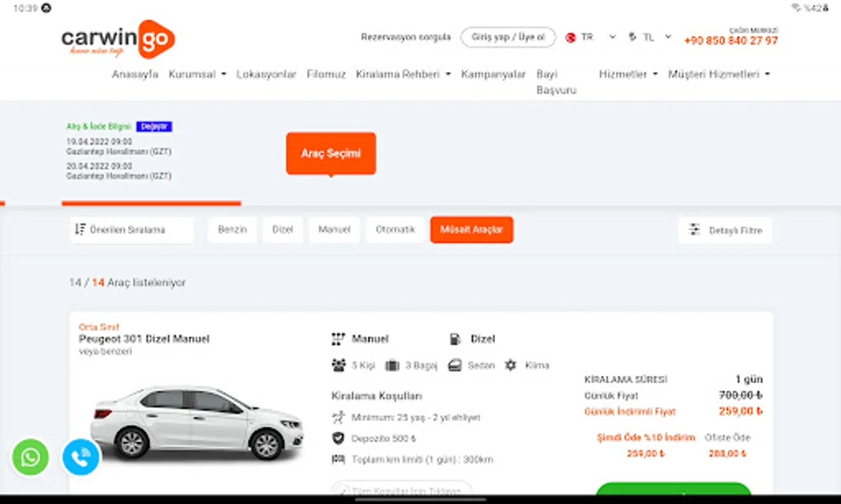841x504 pixels.
Task: Click the luggage icon next to 3 Bagaj
Action: [392, 365]
